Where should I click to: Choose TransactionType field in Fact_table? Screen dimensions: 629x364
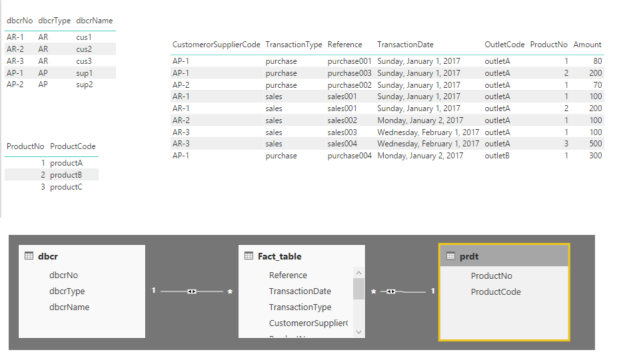tap(300, 307)
